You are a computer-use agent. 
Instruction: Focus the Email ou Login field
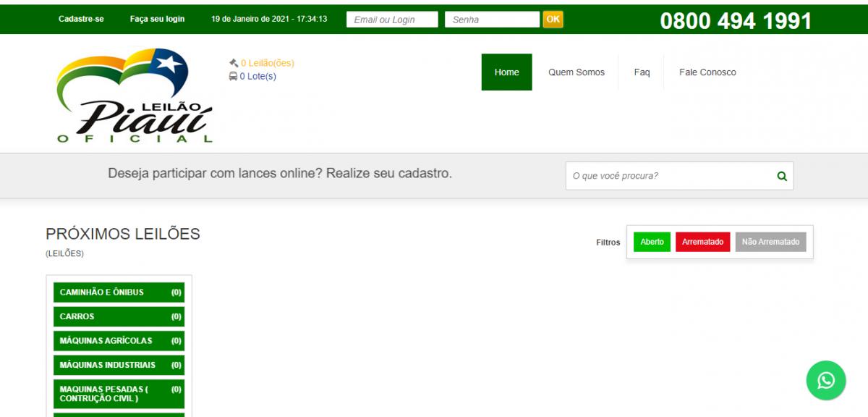392,20
